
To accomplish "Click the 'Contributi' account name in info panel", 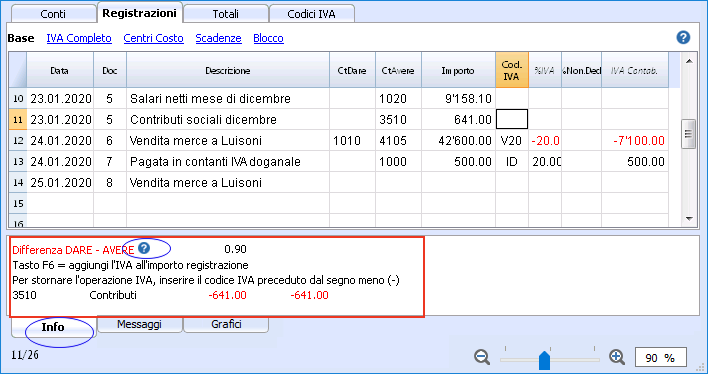I will pyautogui.click(x=113, y=295).
